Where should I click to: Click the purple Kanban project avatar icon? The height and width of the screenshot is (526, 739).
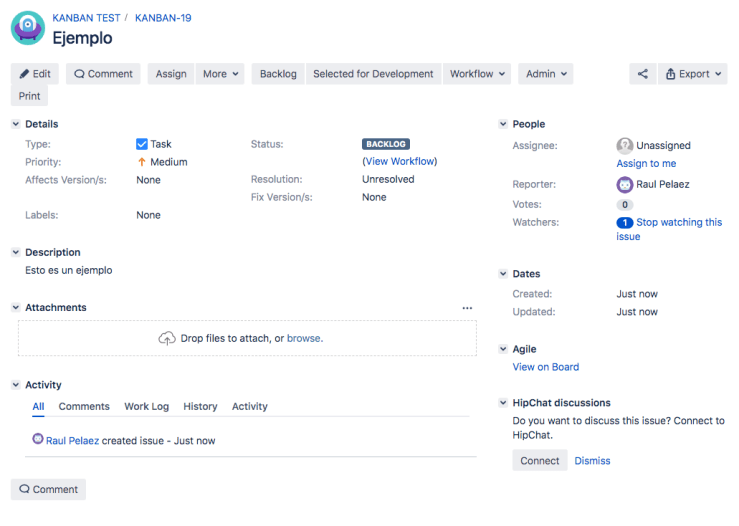coord(27,28)
